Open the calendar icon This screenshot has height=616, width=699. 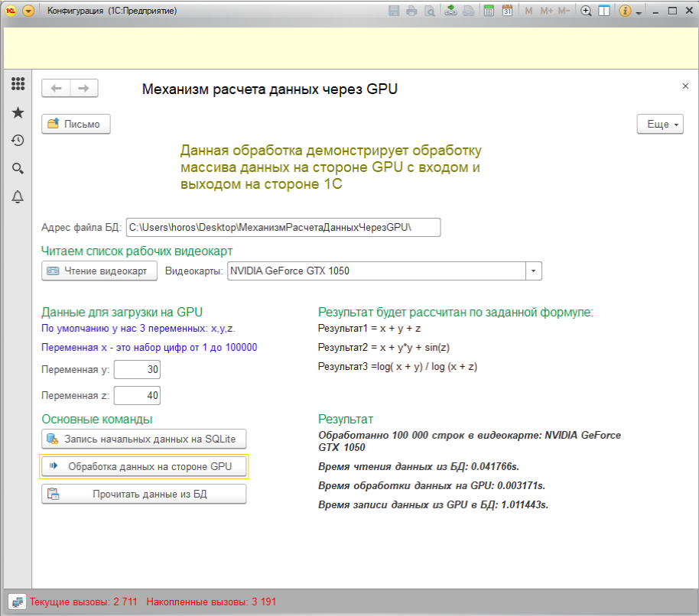pos(507,11)
